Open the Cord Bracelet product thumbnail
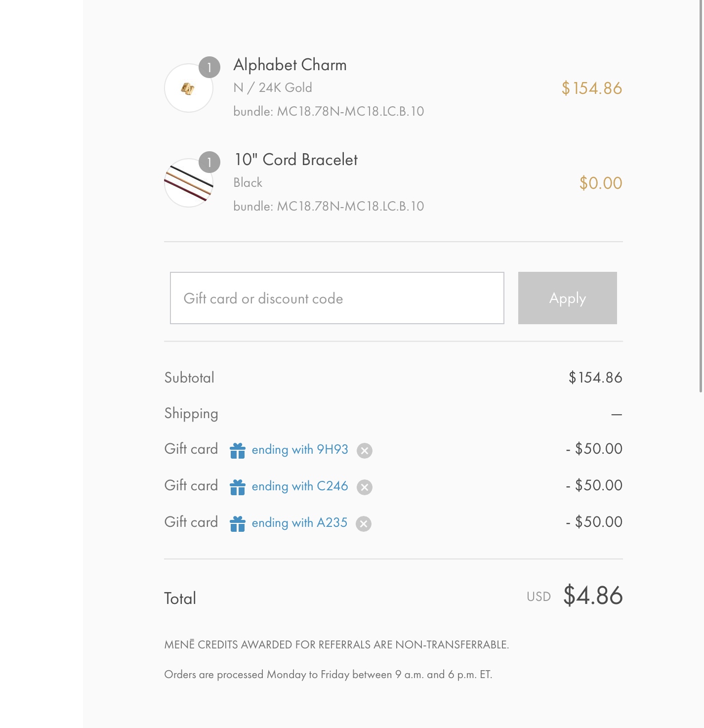Screen dimensions: 704x728 188,183
